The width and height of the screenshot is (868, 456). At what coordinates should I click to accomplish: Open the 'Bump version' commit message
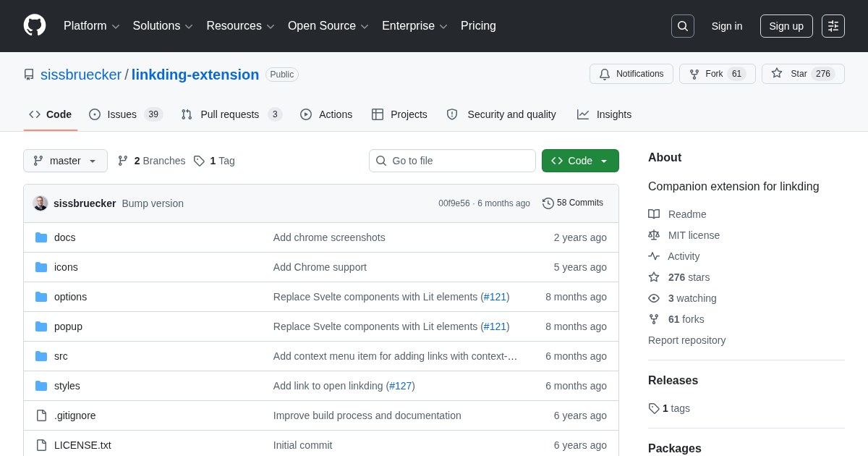point(153,203)
